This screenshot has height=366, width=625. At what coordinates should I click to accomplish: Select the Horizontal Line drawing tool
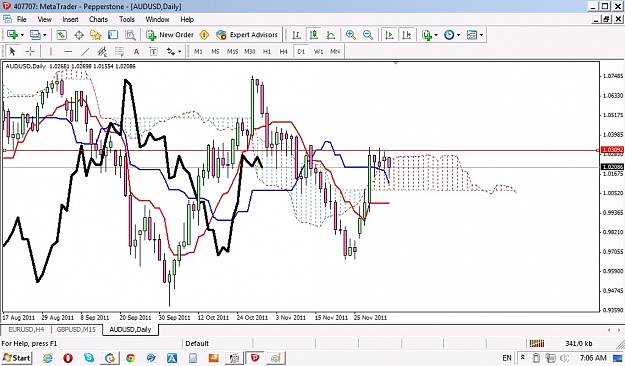point(68,51)
